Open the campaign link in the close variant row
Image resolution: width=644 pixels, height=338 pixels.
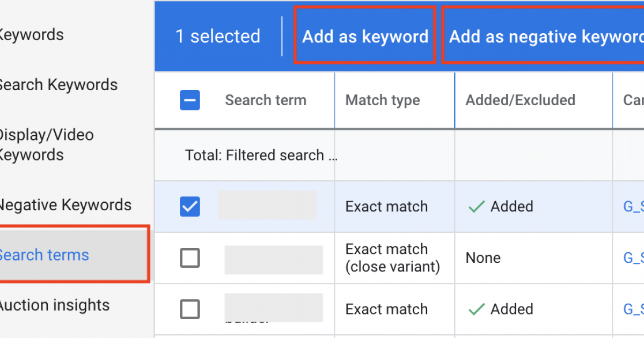633,258
